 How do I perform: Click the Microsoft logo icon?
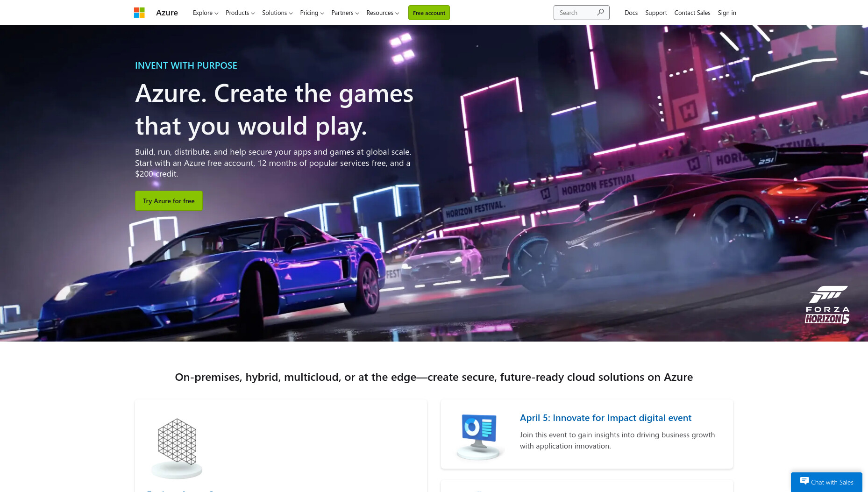pyautogui.click(x=139, y=13)
